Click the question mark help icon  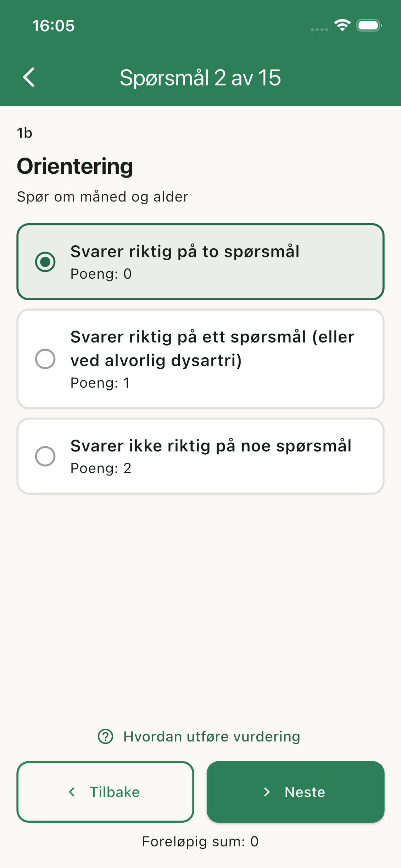click(106, 736)
